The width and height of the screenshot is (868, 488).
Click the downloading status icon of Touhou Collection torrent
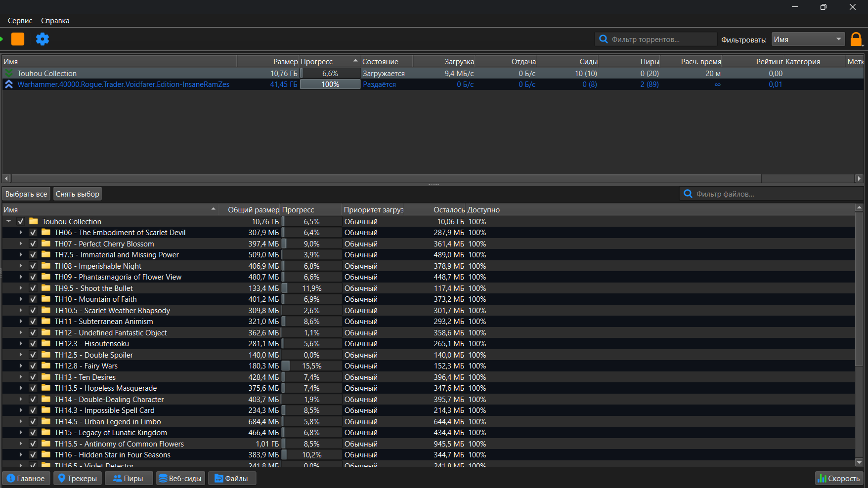point(9,73)
